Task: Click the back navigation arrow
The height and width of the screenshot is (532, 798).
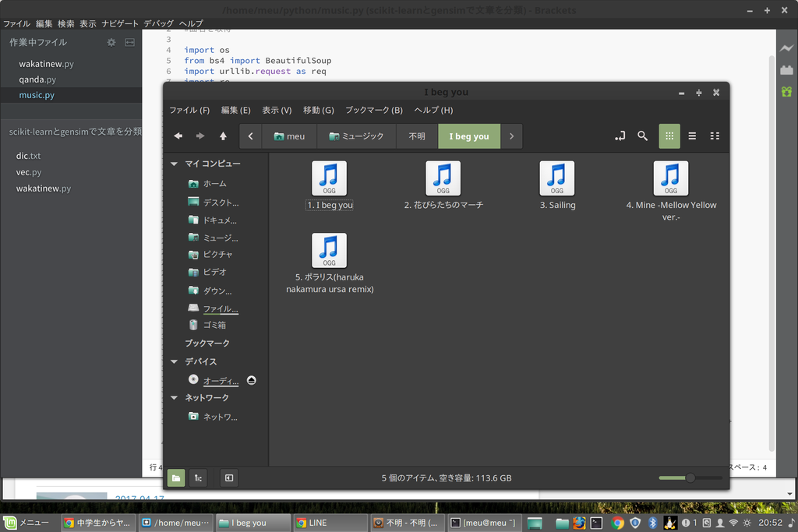Action: click(x=178, y=136)
